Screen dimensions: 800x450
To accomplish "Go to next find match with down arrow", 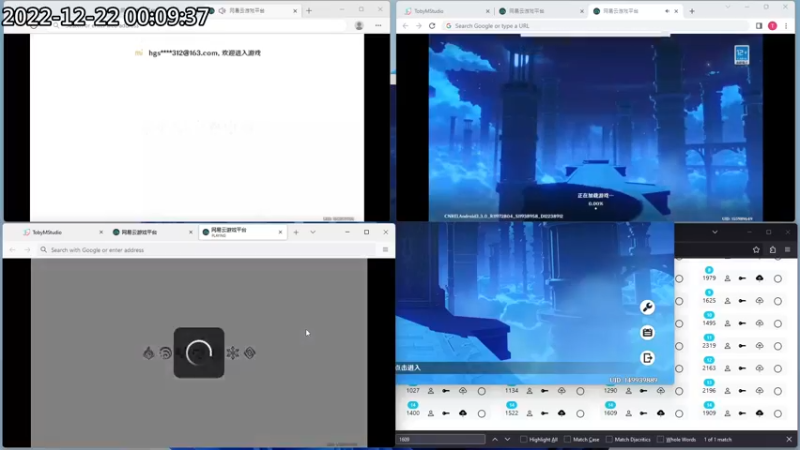I will pyautogui.click(x=507, y=439).
